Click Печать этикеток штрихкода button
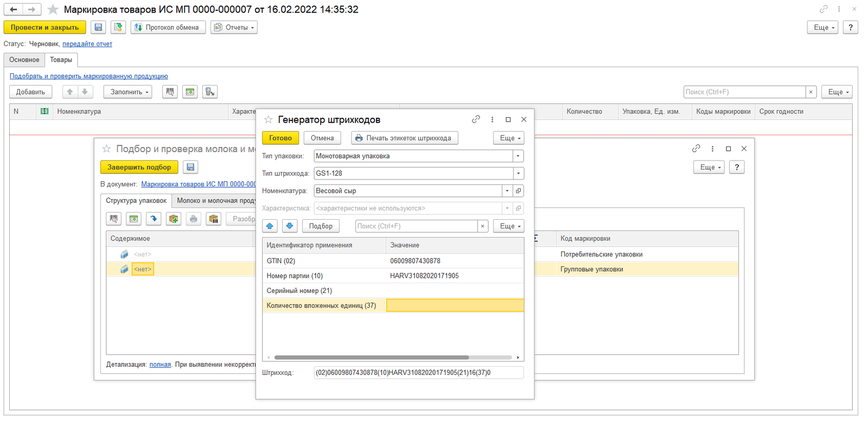 405,138
